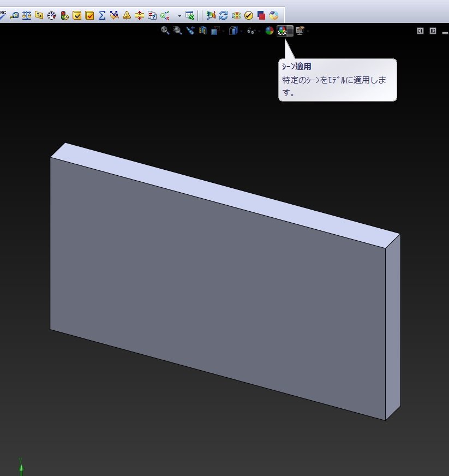
Task: Open the View Settings monitor dropdown arrow
Action: (x=308, y=32)
